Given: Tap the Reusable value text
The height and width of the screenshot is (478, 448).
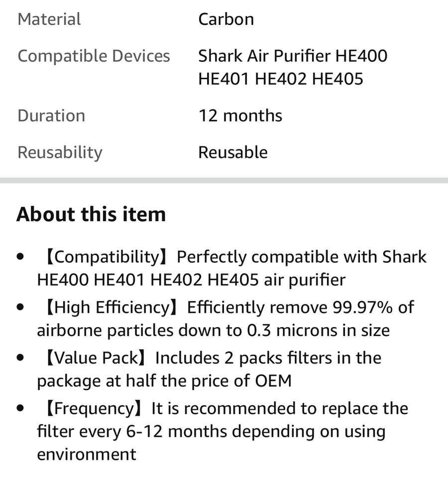Looking at the screenshot, I should (232, 152).
